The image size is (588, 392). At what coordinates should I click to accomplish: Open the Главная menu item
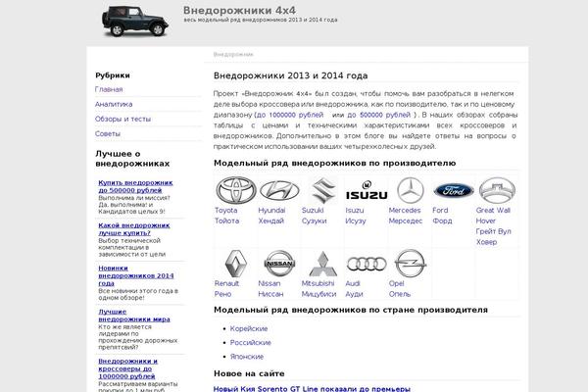click(109, 89)
